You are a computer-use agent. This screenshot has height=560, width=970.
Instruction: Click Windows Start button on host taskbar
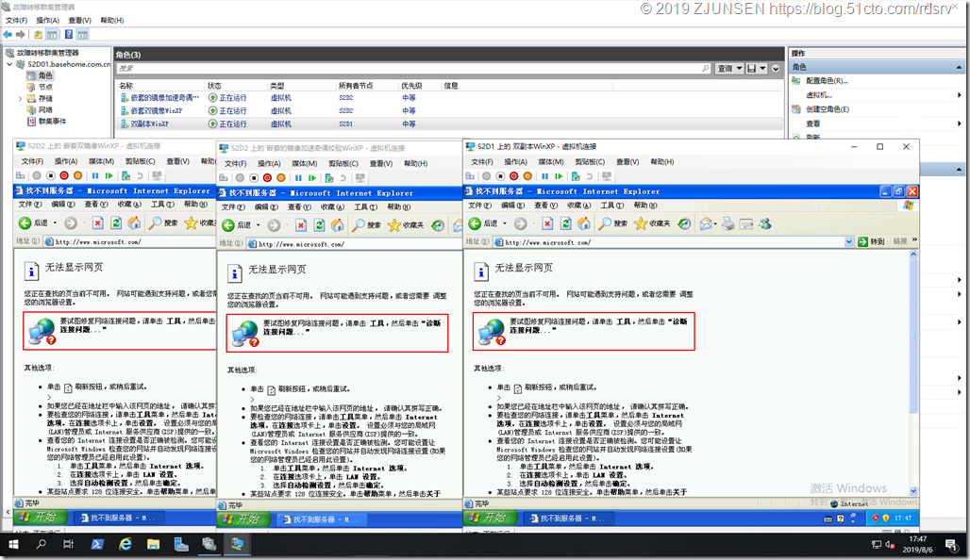13,544
